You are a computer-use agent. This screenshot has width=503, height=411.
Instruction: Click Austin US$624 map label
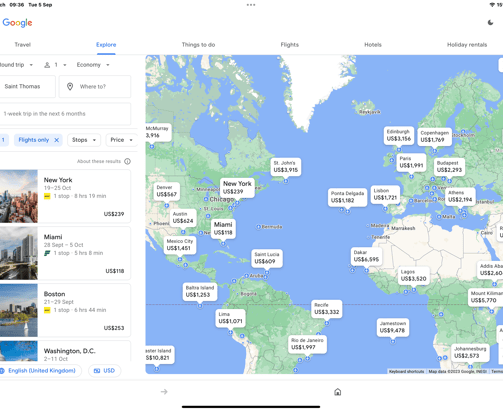pos(183,217)
